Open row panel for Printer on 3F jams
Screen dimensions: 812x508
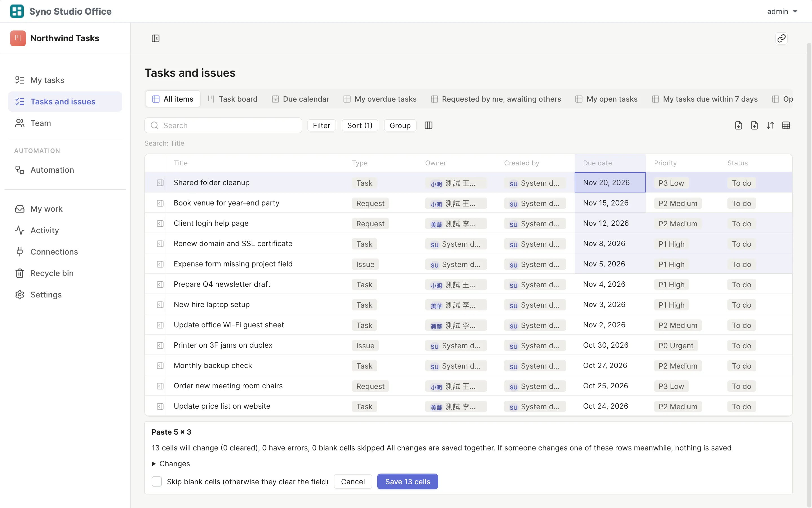click(x=160, y=345)
